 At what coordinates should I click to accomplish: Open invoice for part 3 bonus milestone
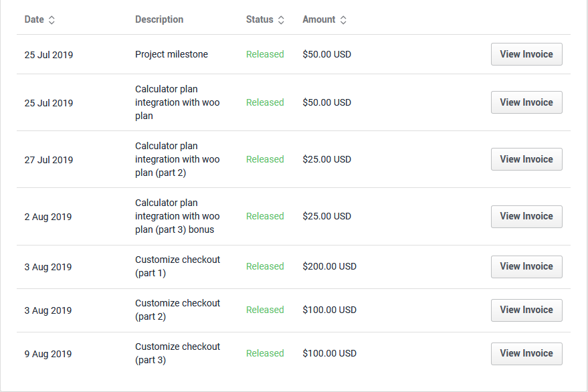pyautogui.click(x=526, y=216)
